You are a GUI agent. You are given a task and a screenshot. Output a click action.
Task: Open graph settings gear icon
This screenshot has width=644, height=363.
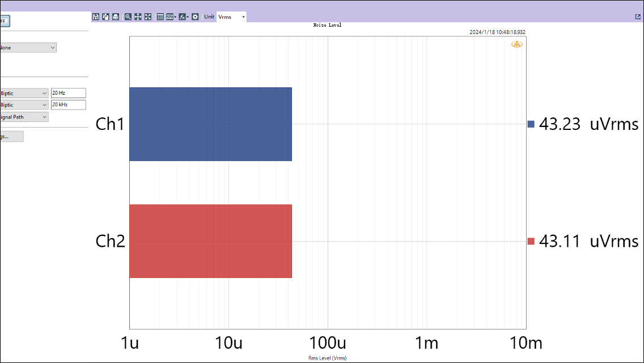pos(195,17)
